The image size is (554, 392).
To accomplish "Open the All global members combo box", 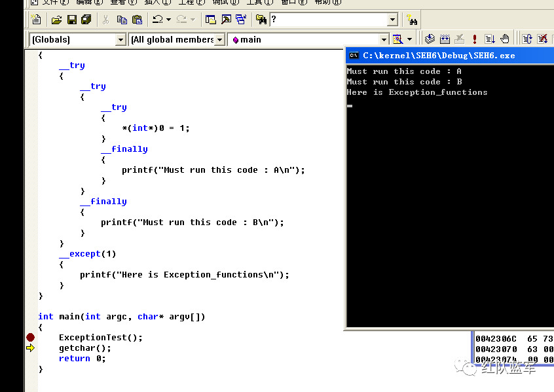I will 177,39.
